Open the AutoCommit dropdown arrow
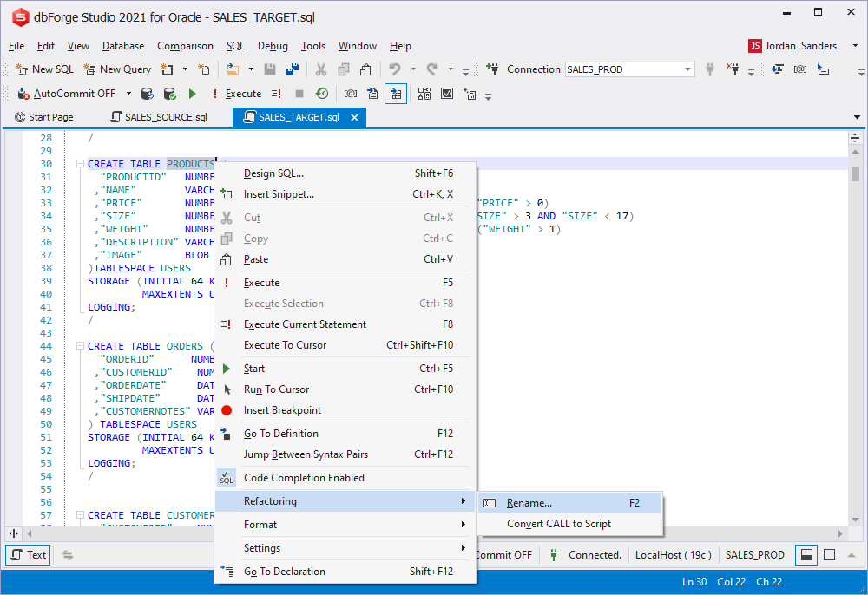Screen dimensions: 868x595 pyautogui.click(x=128, y=94)
